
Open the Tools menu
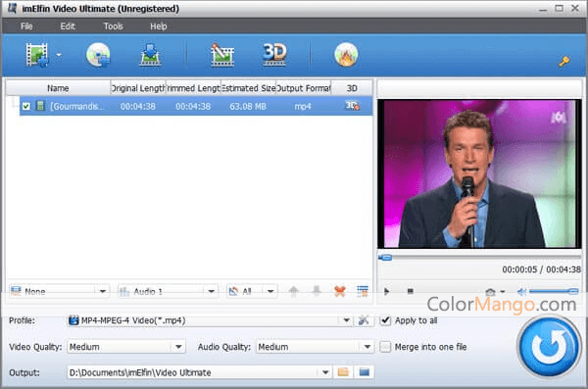tap(114, 26)
